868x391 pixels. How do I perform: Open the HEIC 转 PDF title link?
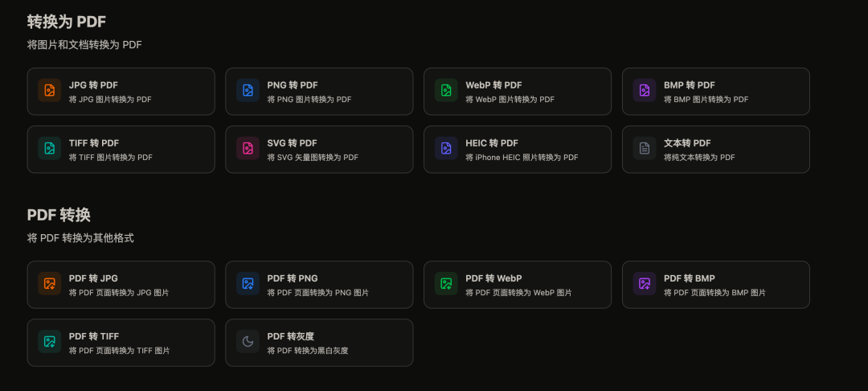[x=492, y=143]
